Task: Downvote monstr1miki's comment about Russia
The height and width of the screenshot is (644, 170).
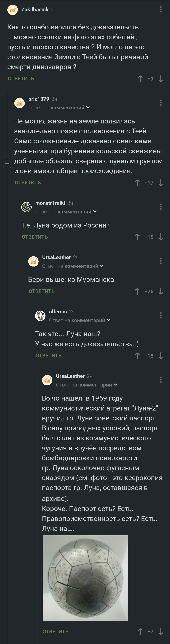Action: tap(161, 237)
